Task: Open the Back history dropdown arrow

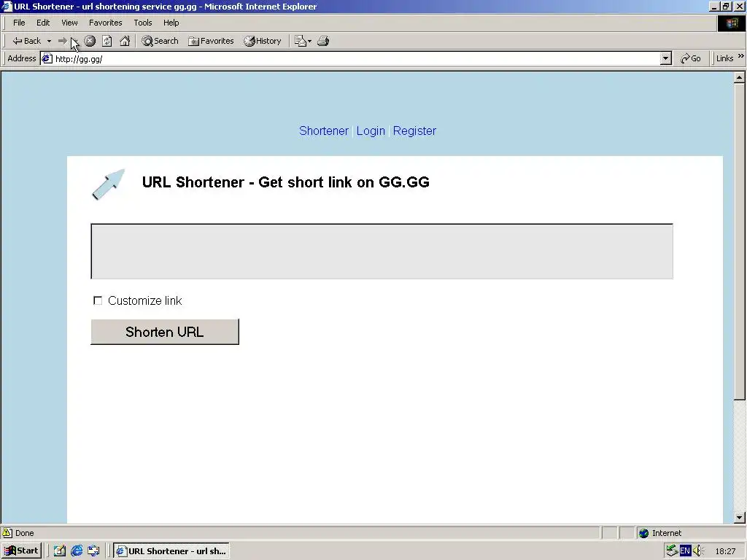Action: coord(49,41)
